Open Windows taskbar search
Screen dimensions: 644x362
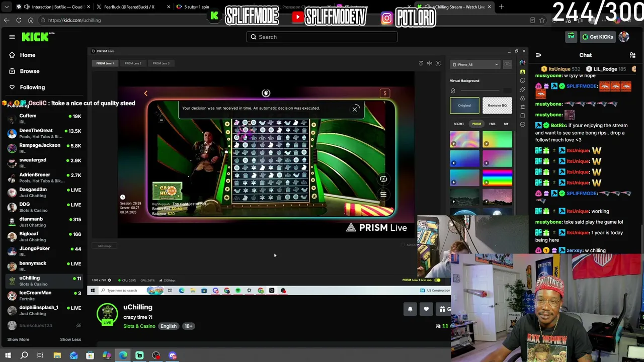click(x=24, y=355)
